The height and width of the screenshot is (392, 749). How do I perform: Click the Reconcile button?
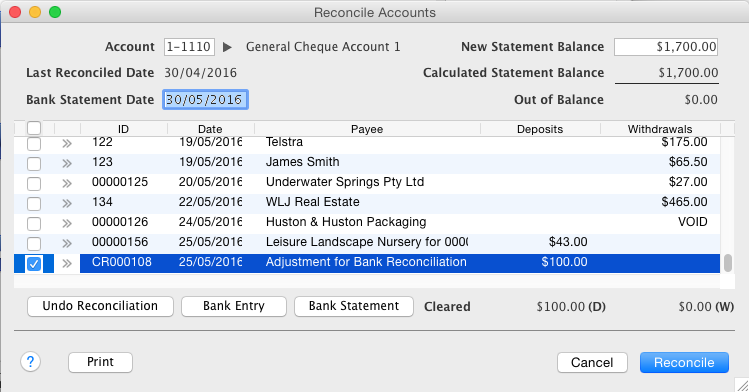point(684,362)
